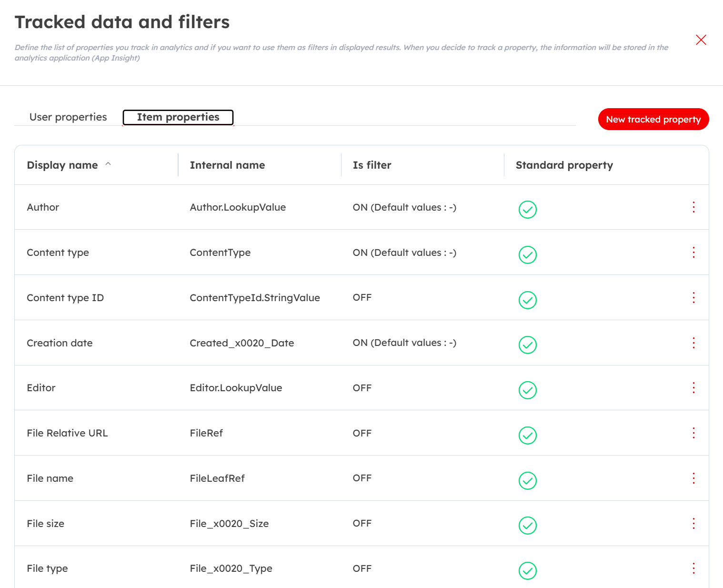This screenshot has height=588, width=723.
Task: Click the Content type display name cell
Action: pos(58,253)
